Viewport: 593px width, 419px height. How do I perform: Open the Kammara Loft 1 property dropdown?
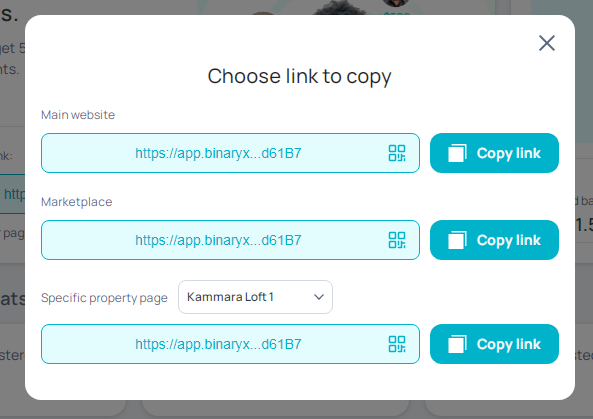(x=255, y=297)
